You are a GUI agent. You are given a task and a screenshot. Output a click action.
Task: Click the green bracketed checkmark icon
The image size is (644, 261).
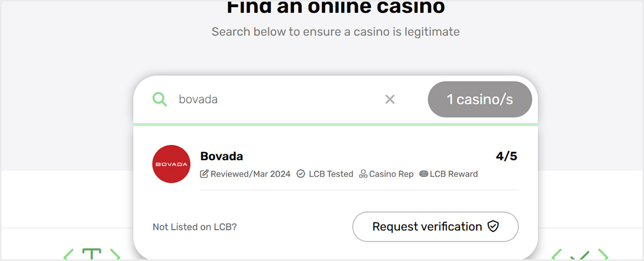click(x=580, y=256)
